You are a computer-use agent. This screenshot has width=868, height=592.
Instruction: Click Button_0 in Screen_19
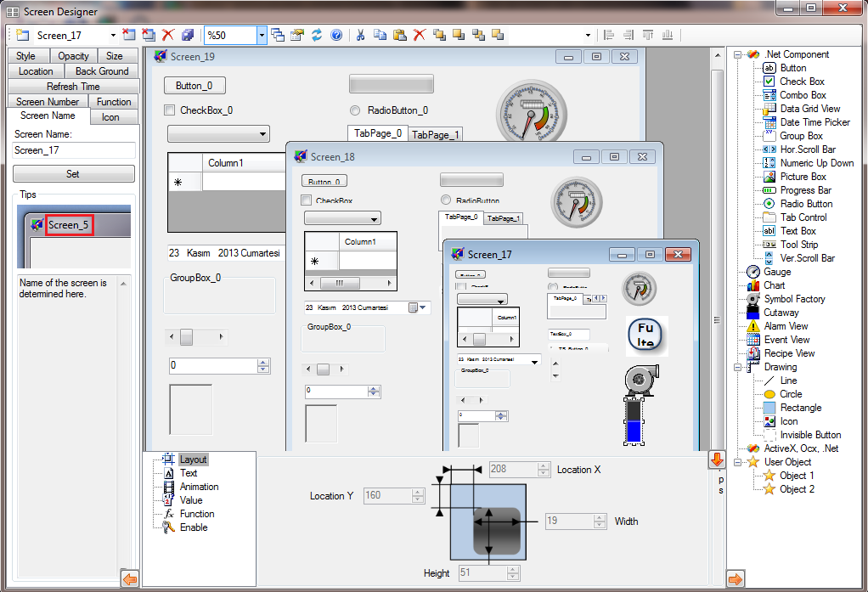tap(194, 86)
